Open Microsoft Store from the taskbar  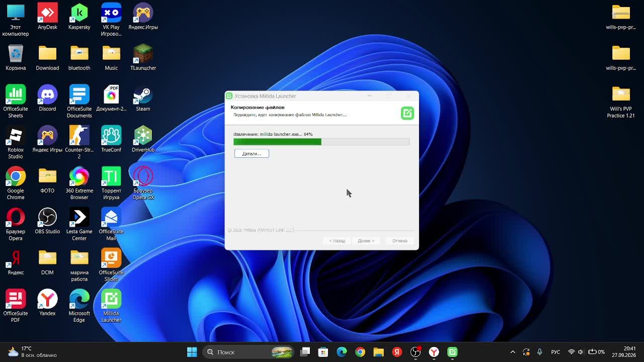323,352
